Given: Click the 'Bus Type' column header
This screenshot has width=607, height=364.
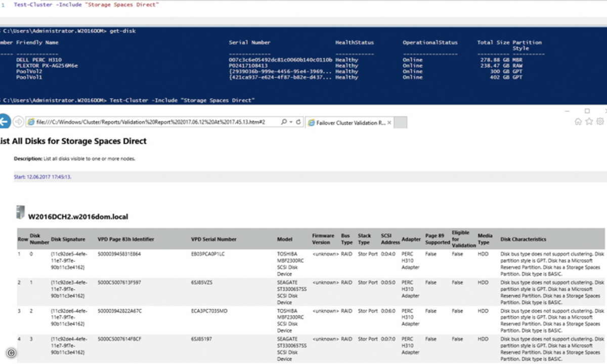Looking at the screenshot, I should click(347, 239).
